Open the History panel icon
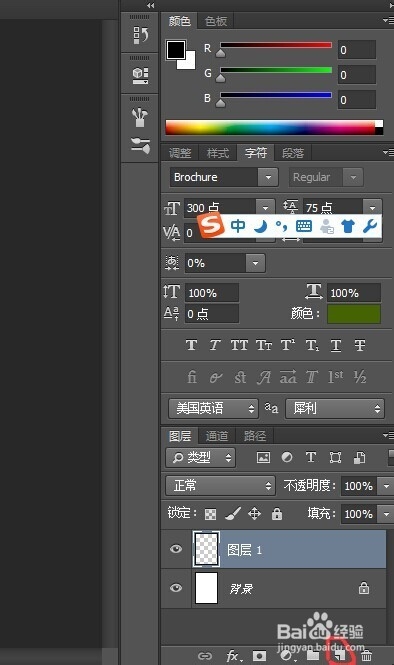Screen dimensions: 394x665 click(x=140, y=35)
